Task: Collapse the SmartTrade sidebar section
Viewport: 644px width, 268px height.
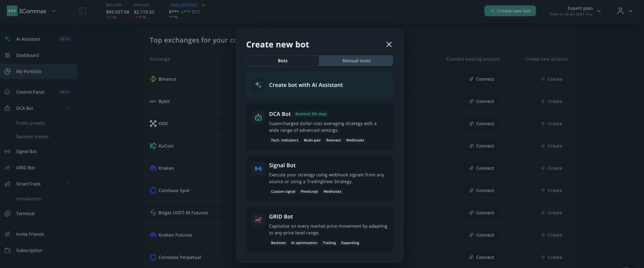Action: 67,184
